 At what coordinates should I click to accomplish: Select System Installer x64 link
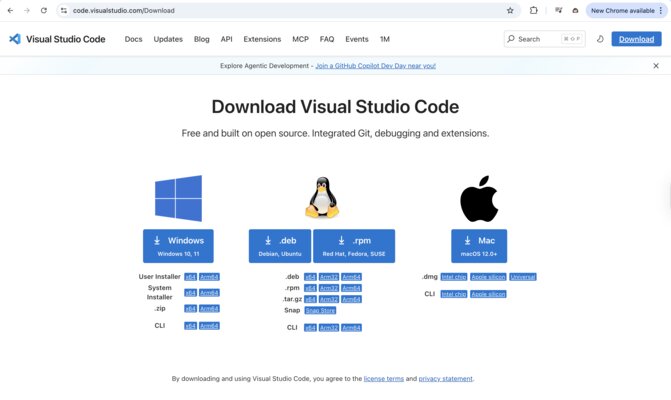[190, 293]
